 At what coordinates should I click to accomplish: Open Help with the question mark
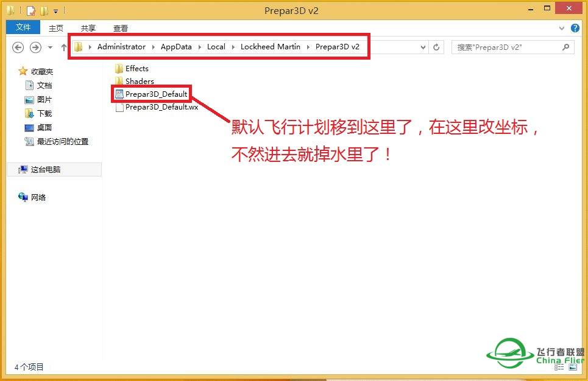(x=575, y=28)
